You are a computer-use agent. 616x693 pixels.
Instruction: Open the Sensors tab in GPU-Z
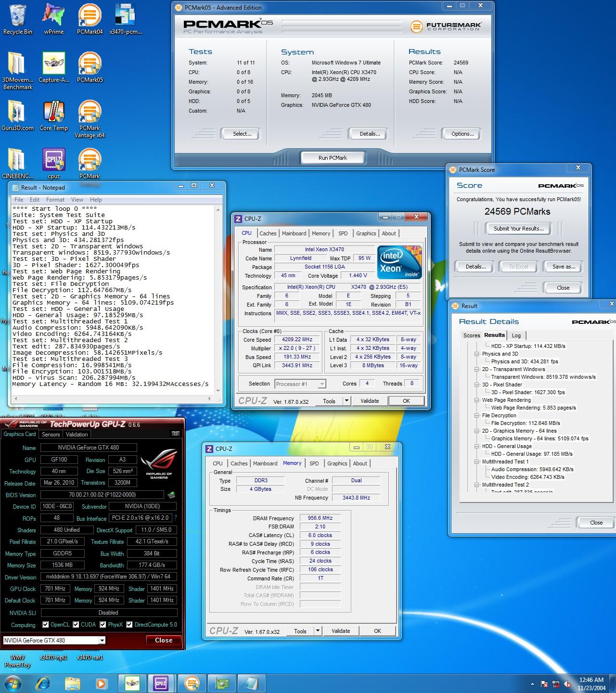(x=51, y=434)
